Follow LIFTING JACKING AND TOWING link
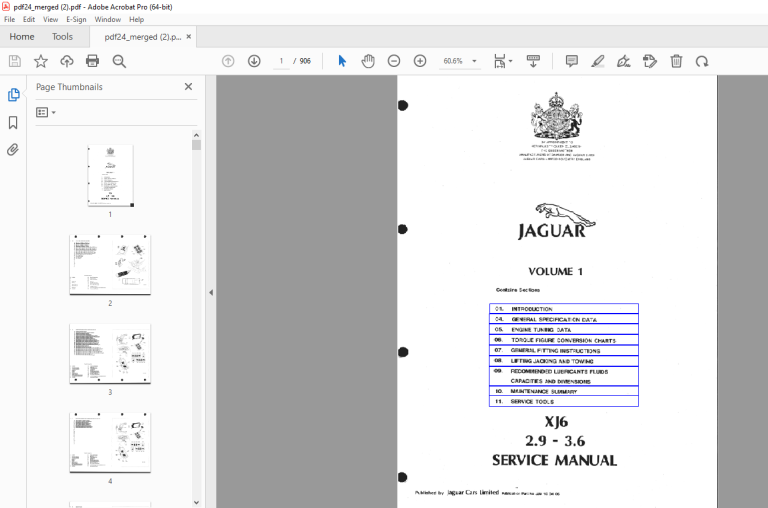This screenshot has height=508, width=768. [564, 361]
